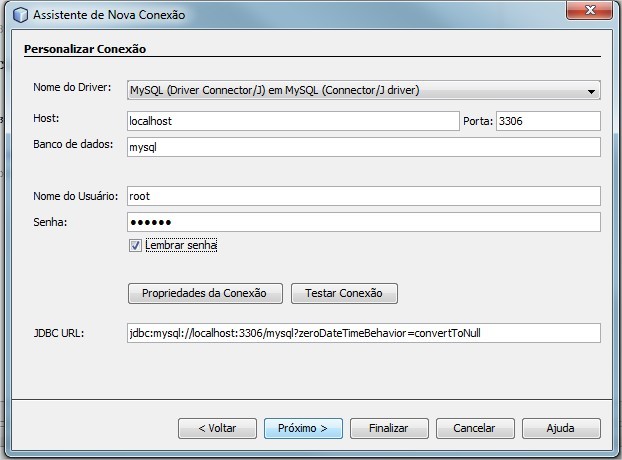
Task: Click the JDBC URL label
Action: click(59, 333)
